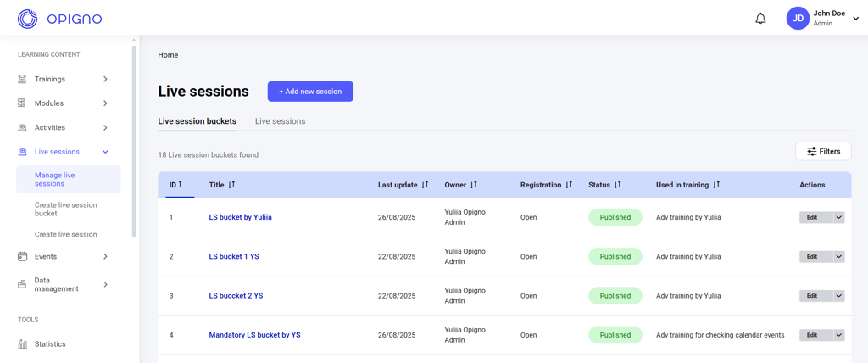This screenshot has width=868, height=363.
Task: Click 'Adv training for checking calendar events' cell
Action: [721, 335]
